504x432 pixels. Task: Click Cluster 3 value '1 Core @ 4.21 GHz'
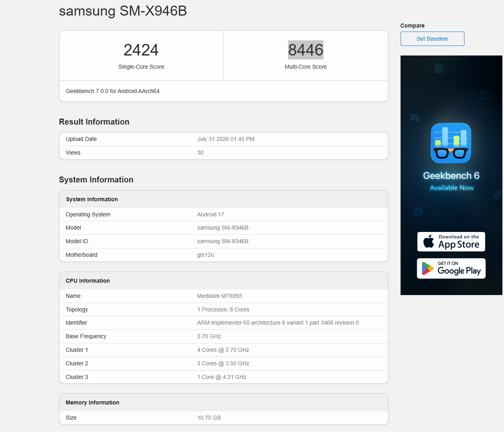pyautogui.click(x=222, y=377)
